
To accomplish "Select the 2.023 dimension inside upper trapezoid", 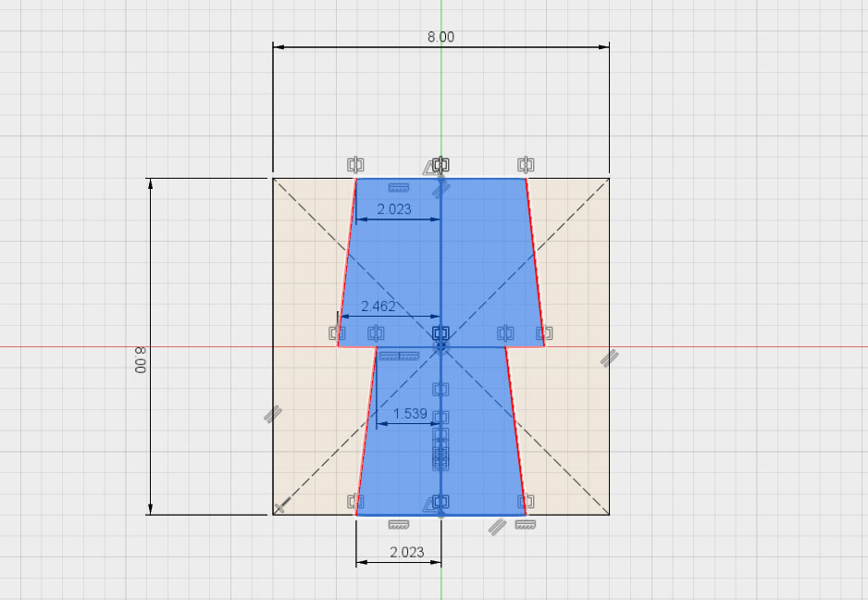I will tap(394, 209).
